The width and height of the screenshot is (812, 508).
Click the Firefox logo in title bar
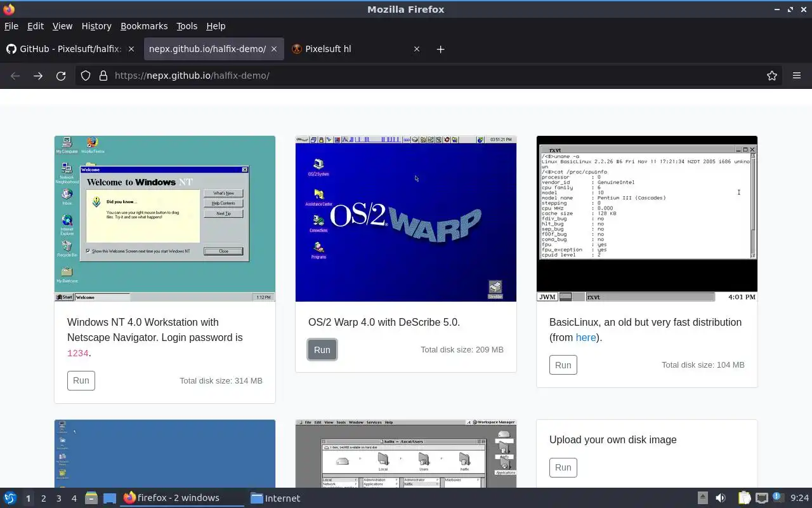point(9,9)
